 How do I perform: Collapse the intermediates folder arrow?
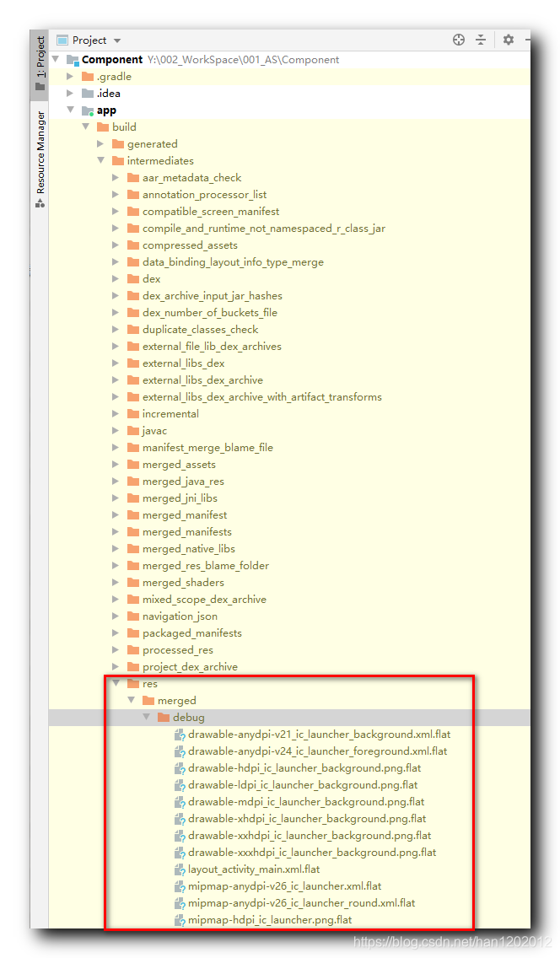tap(101, 161)
